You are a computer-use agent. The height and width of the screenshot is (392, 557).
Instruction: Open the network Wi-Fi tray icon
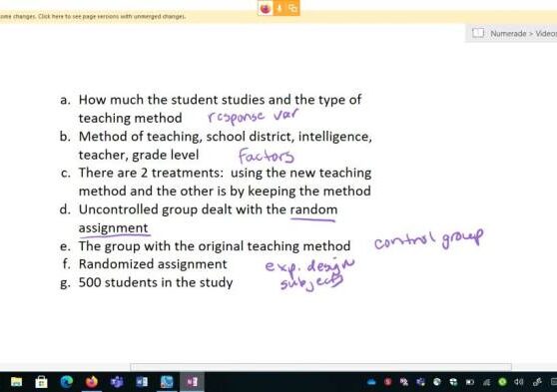coord(486,382)
